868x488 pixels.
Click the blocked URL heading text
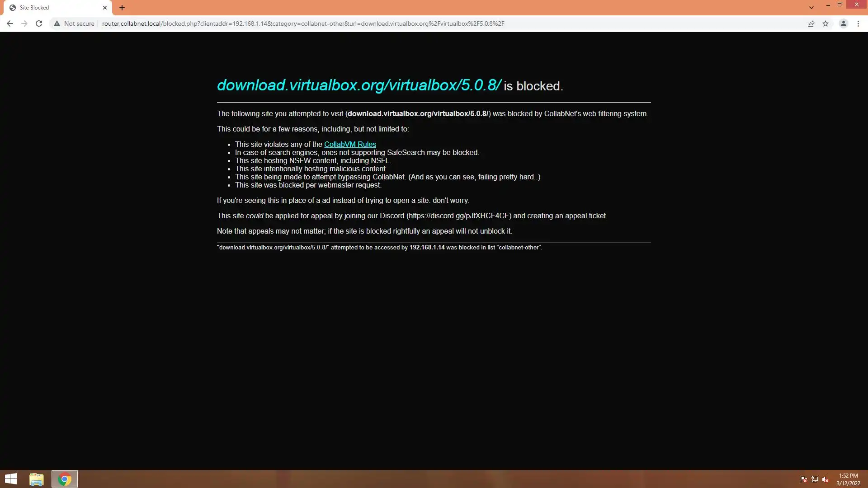(359, 85)
